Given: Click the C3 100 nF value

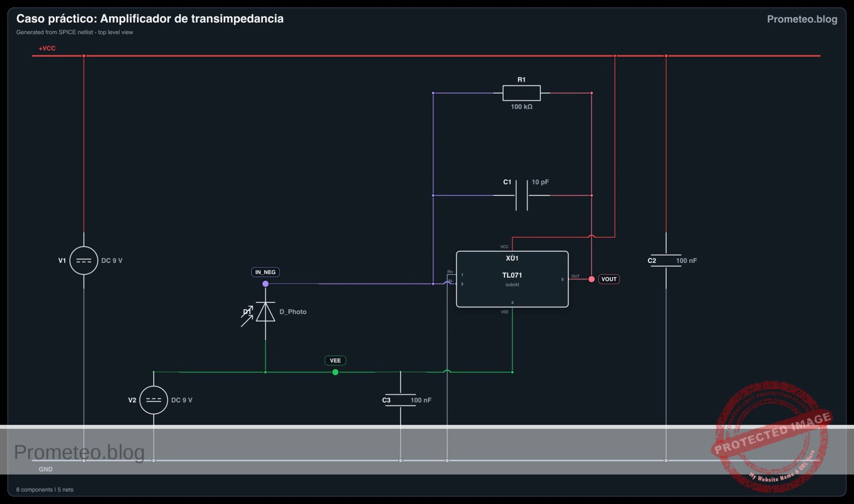Looking at the screenshot, I should pyautogui.click(x=421, y=400).
